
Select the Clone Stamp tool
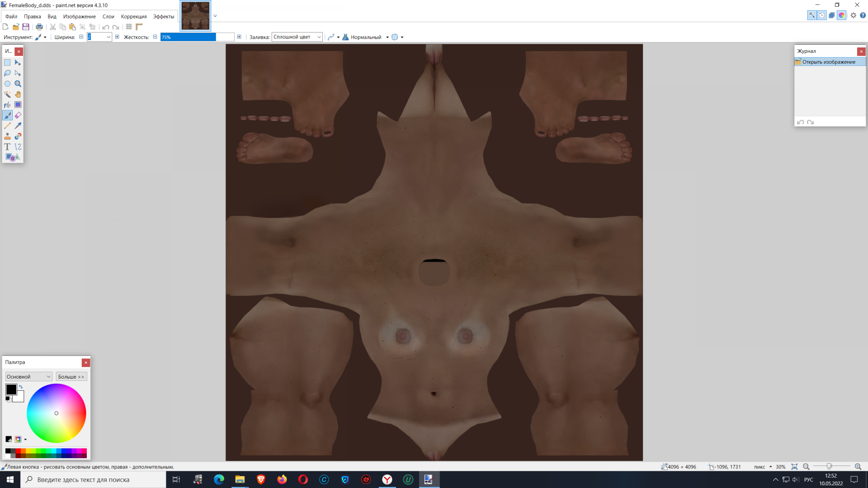7,136
